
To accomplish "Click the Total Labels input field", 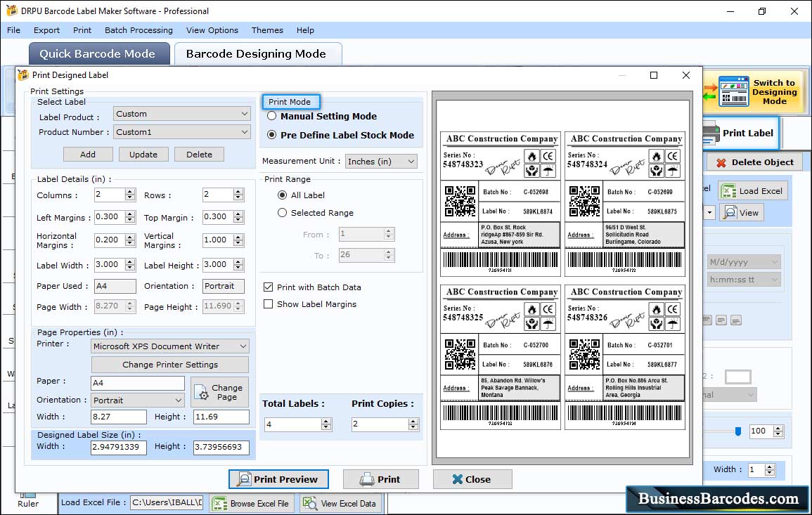I will (293, 424).
